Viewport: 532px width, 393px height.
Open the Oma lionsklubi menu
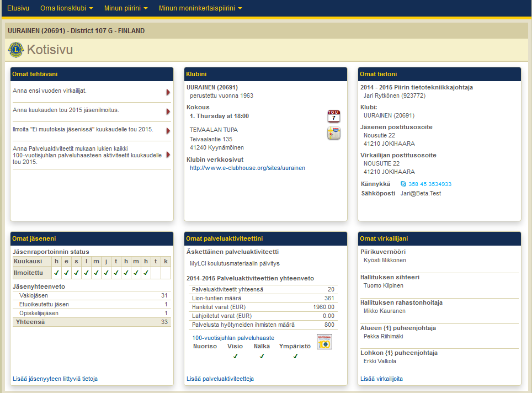tap(66, 8)
